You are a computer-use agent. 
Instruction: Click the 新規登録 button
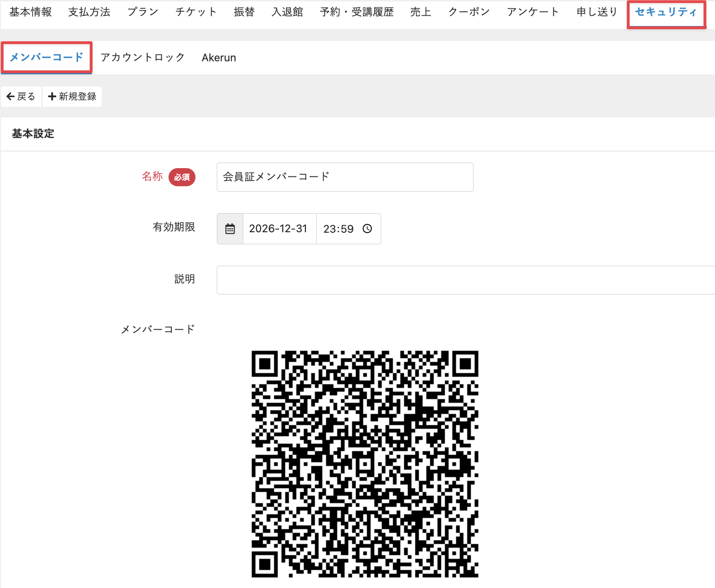72,97
